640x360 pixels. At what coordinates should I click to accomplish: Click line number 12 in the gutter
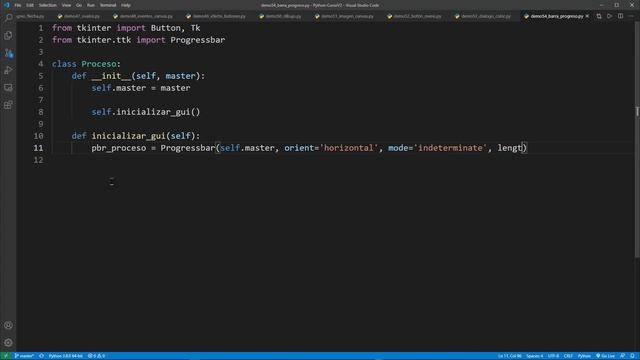point(39,160)
